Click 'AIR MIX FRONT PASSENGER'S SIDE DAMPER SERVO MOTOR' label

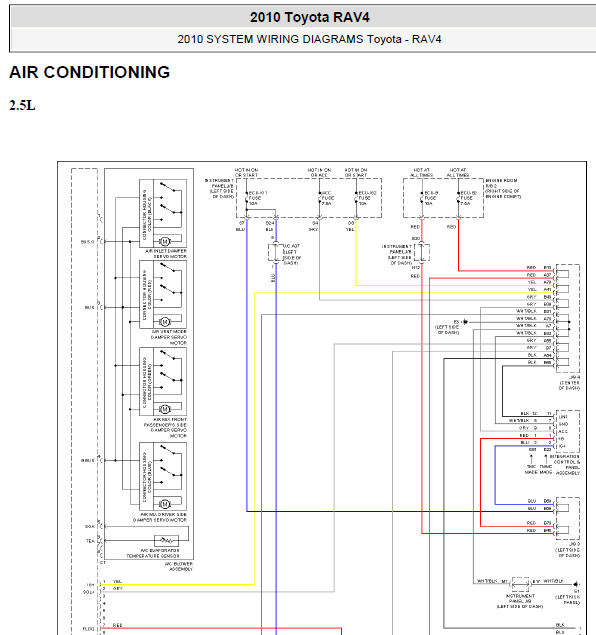[166, 428]
